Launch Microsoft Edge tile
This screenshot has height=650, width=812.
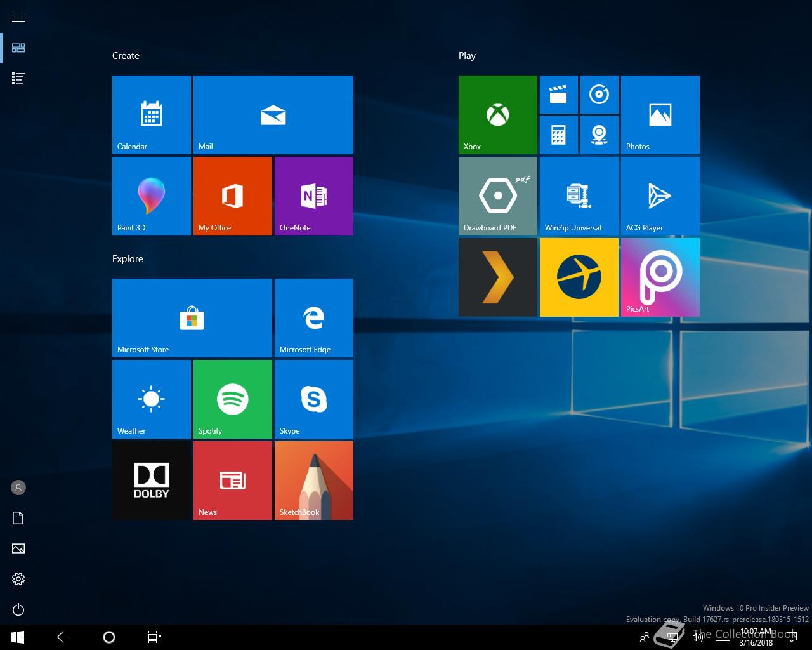314,318
